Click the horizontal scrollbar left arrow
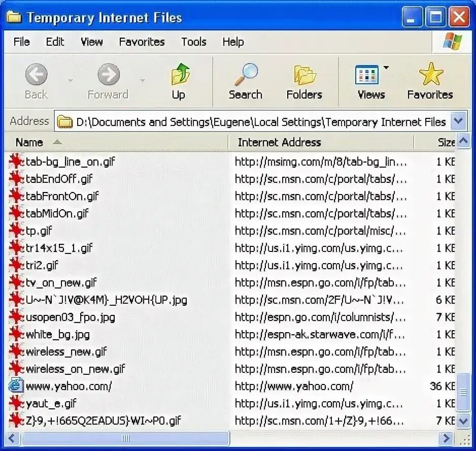This screenshot has height=451, width=476. coord(12,438)
